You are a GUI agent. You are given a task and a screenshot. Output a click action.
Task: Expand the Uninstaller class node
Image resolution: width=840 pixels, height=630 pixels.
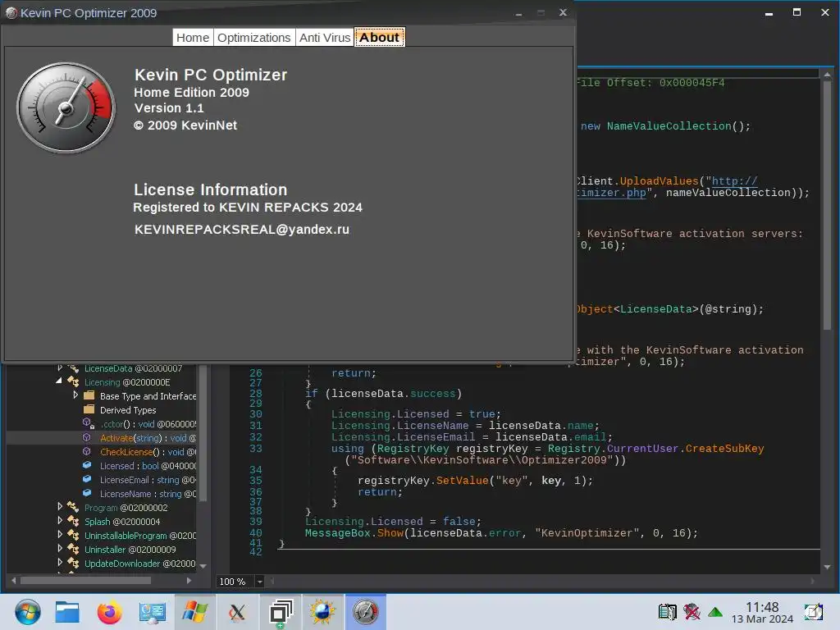pos(60,548)
